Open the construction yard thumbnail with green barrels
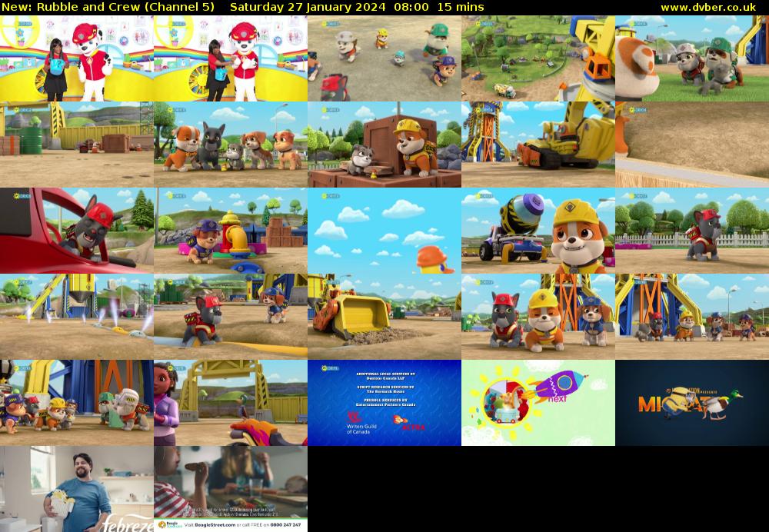The height and width of the screenshot is (532, 769). (x=76, y=145)
